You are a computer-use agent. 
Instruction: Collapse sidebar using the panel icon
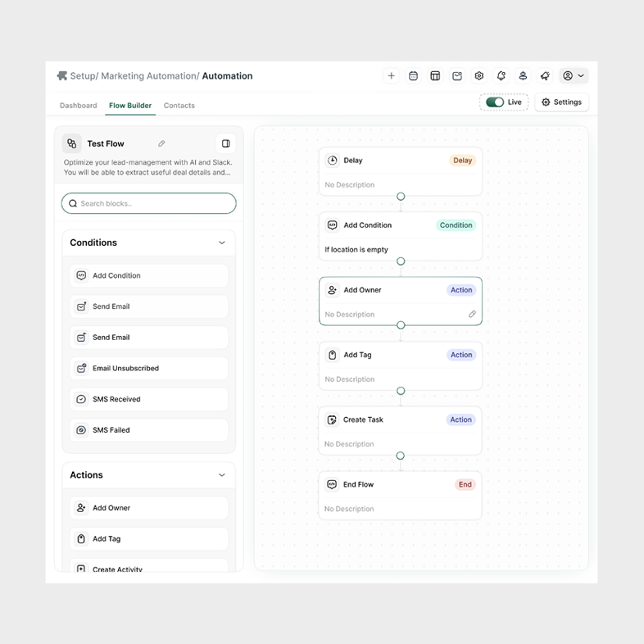coord(226,143)
